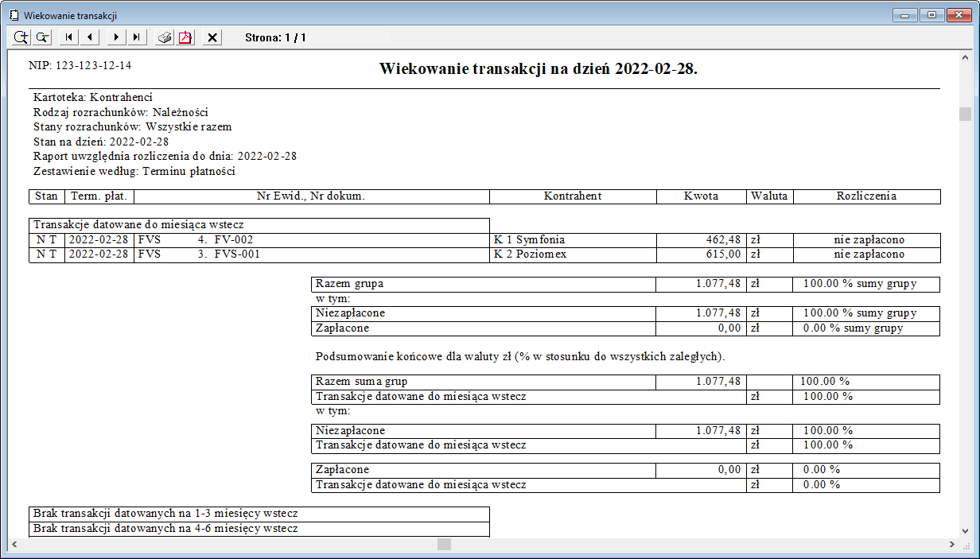Viewport: 980px width, 559px height.
Task: Go to the previous page
Action: pyautogui.click(x=90, y=37)
